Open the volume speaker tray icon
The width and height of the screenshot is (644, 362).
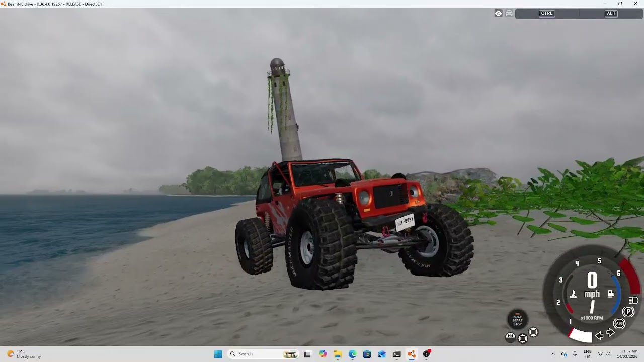(608, 354)
